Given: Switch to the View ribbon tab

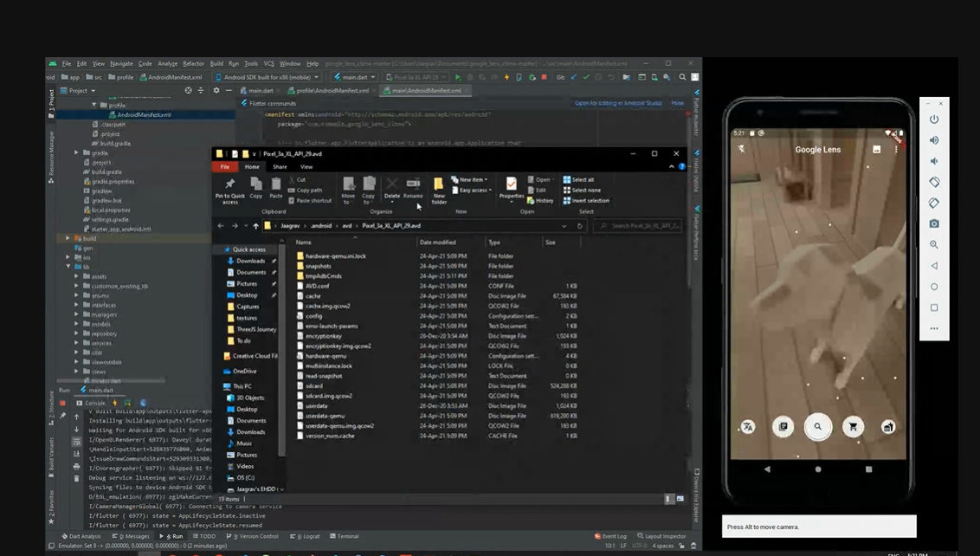Looking at the screenshot, I should pyautogui.click(x=306, y=167).
